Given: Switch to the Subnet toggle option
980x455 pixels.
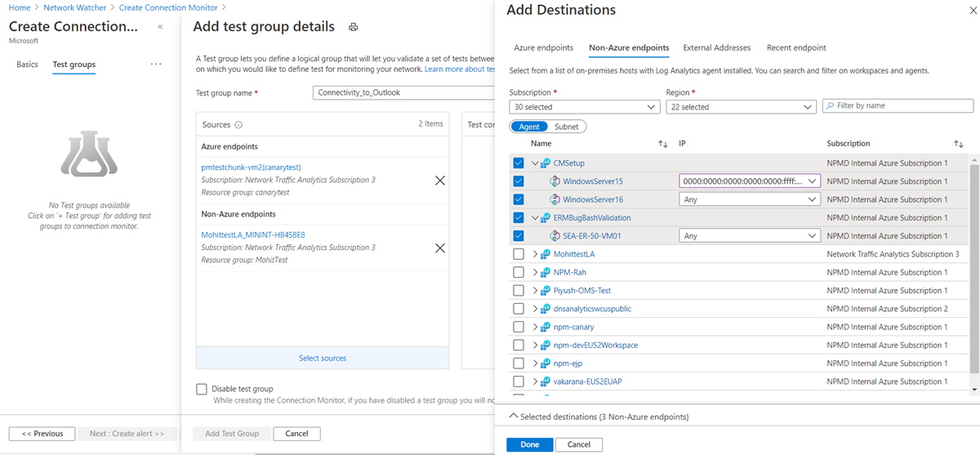Looking at the screenshot, I should point(566,127).
